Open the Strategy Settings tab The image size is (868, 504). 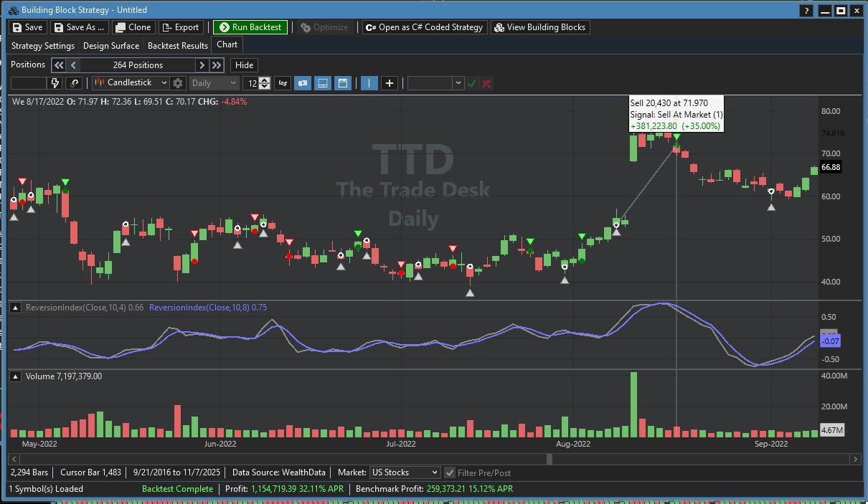click(x=43, y=45)
